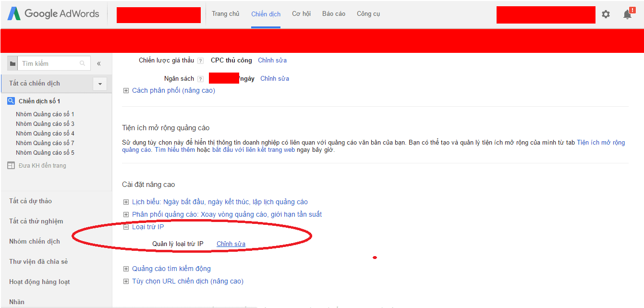This screenshot has width=644, height=308.
Task: Collapse the Loại trừ IP section
Action: [x=126, y=227]
